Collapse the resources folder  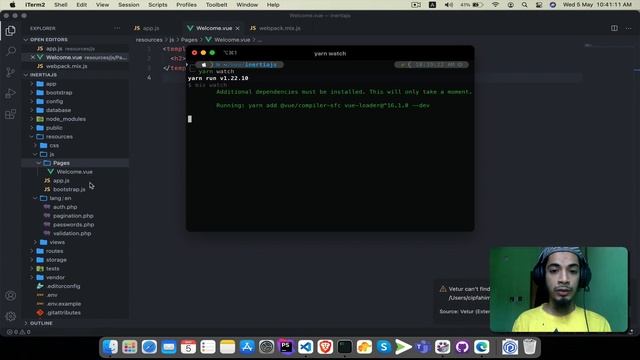click(x=59, y=137)
